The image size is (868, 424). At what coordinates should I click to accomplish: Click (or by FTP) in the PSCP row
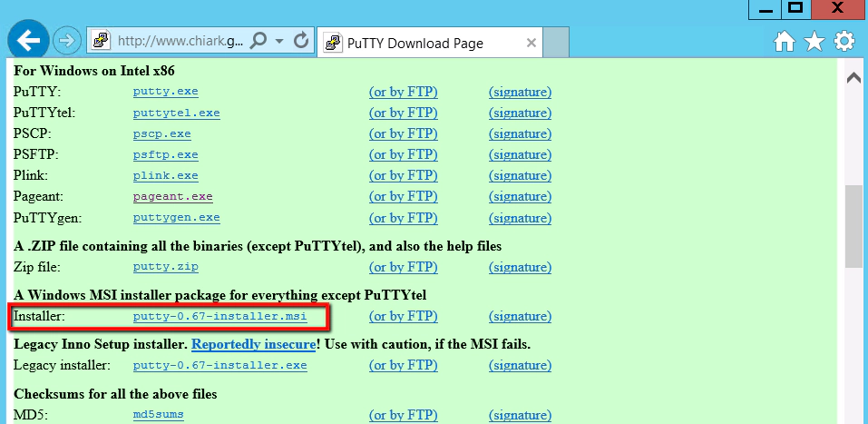pos(404,134)
